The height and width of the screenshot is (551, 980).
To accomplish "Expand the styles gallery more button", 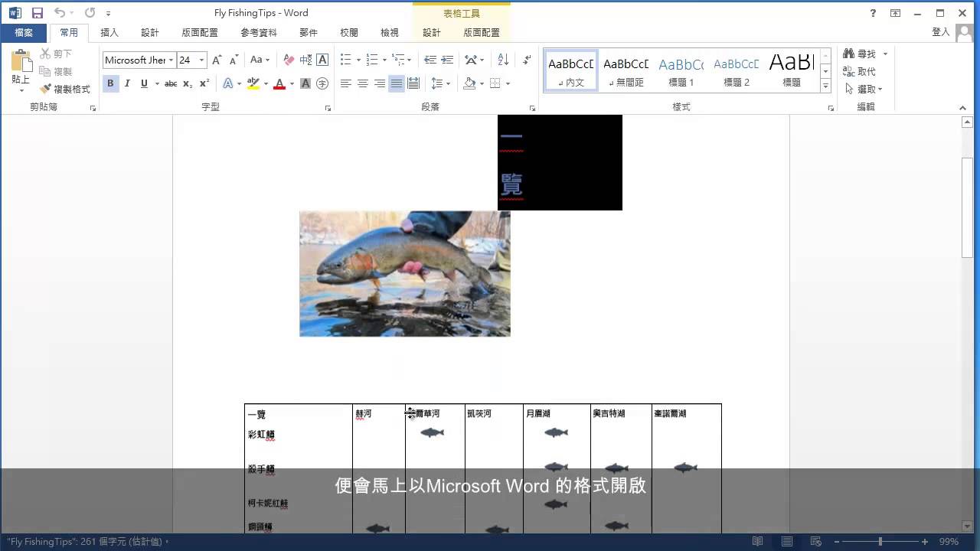I will coord(825,86).
